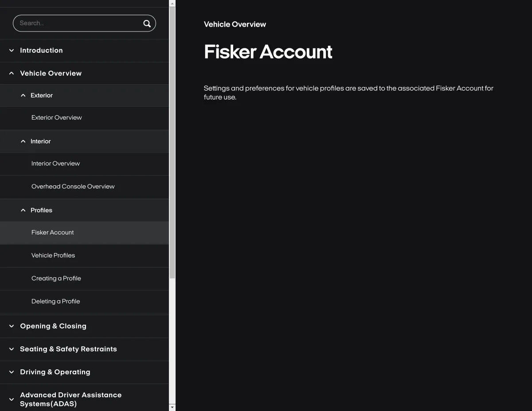Expand Seating & Safety Restraints chevron

click(12, 349)
